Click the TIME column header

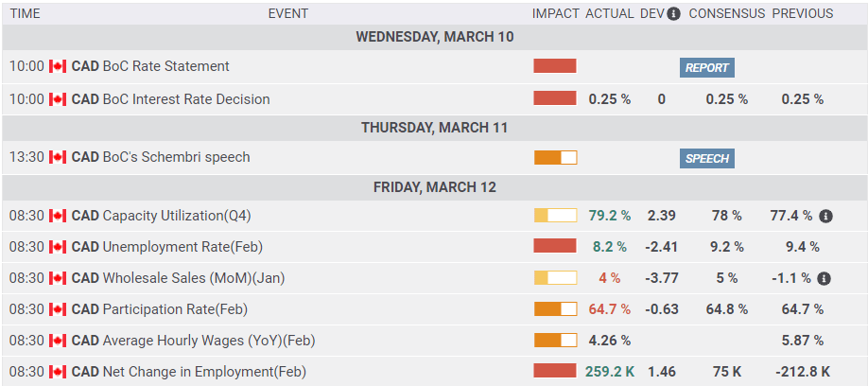pyautogui.click(x=26, y=14)
